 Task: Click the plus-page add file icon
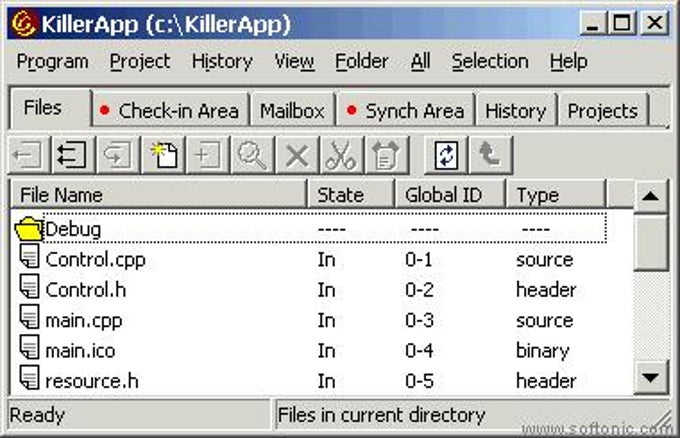[x=208, y=155]
